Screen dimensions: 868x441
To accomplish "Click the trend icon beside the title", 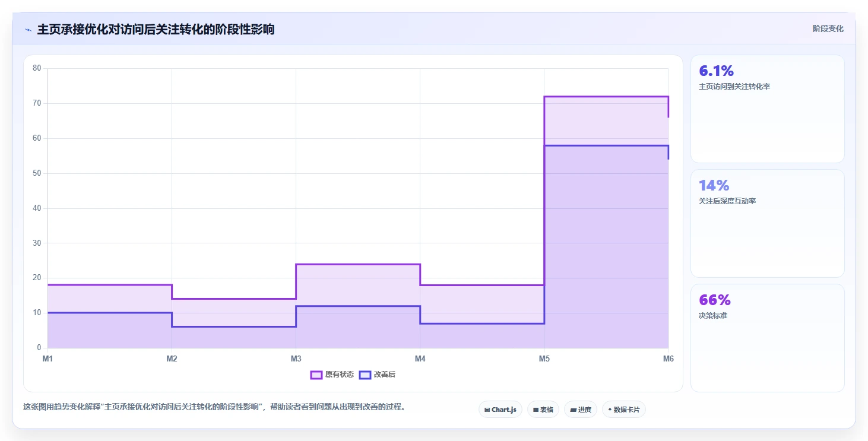I will [x=28, y=30].
